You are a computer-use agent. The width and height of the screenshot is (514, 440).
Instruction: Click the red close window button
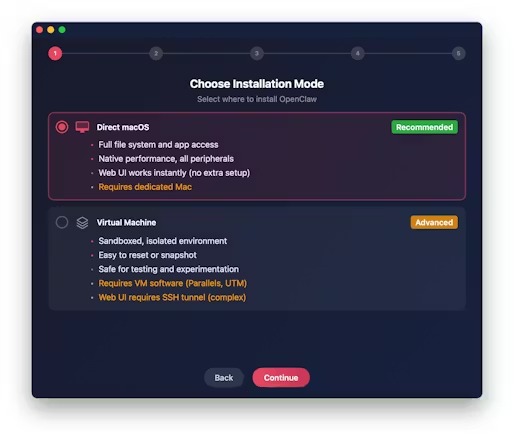click(39, 30)
